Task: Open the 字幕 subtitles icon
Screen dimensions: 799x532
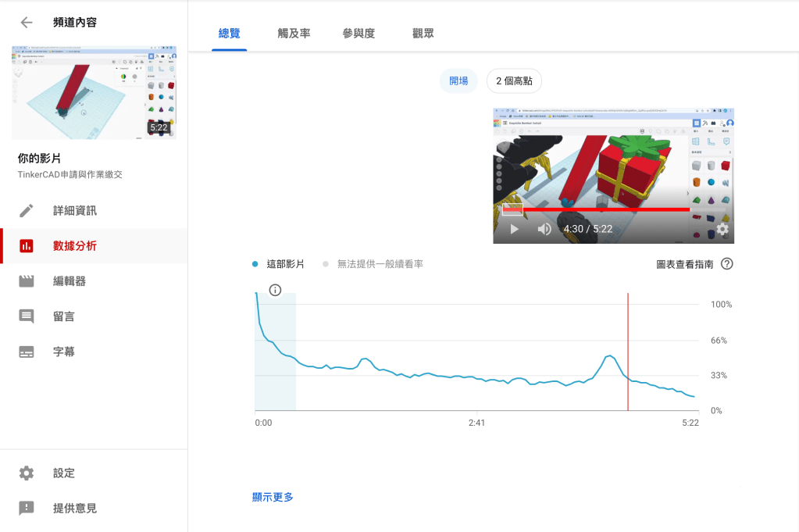Action: [27, 352]
